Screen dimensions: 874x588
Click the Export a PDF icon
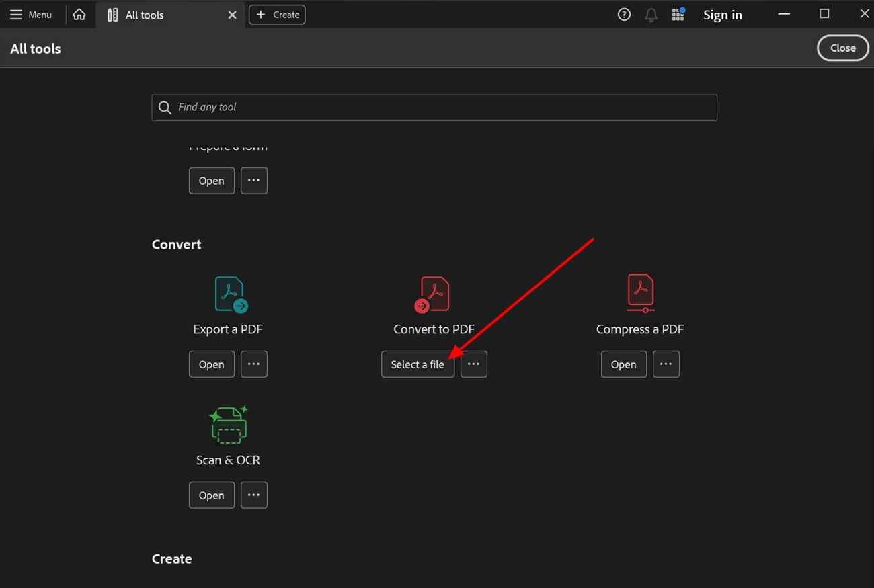click(x=231, y=295)
